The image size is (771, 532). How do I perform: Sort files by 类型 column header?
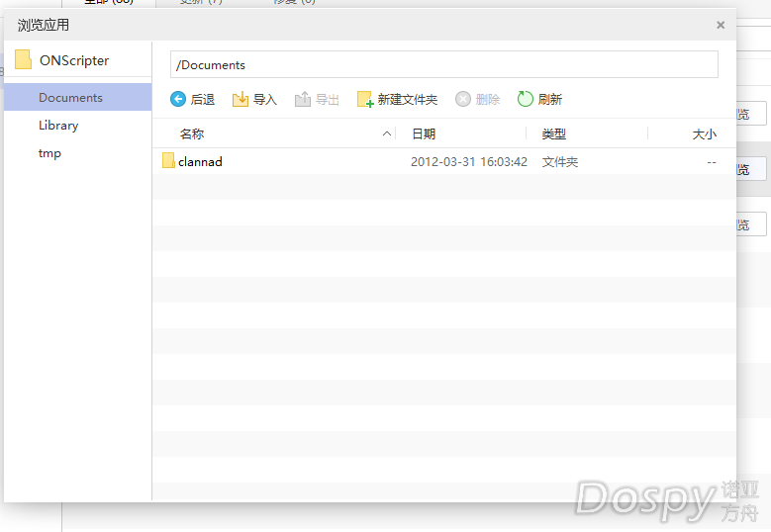coord(554,133)
